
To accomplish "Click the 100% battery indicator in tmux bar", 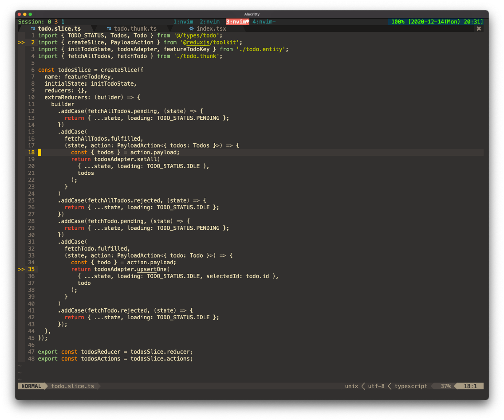I will tap(398, 22).
